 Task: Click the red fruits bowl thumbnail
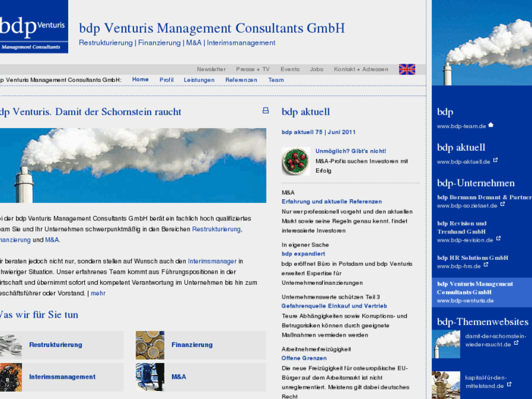296,161
